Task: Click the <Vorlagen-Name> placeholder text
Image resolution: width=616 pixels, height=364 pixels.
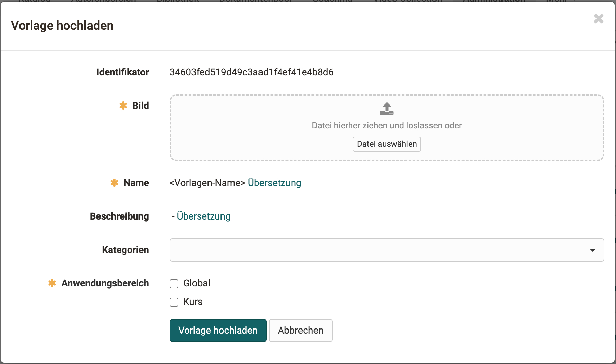Action: pyautogui.click(x=207, y=183)
